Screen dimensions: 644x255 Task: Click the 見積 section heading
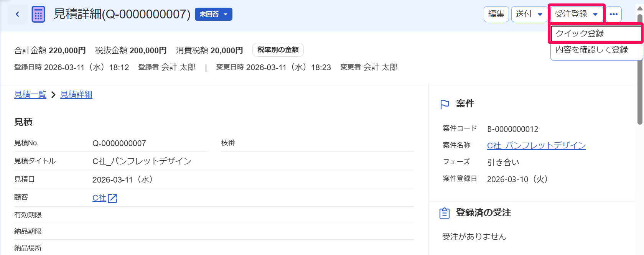click(23, 122)
